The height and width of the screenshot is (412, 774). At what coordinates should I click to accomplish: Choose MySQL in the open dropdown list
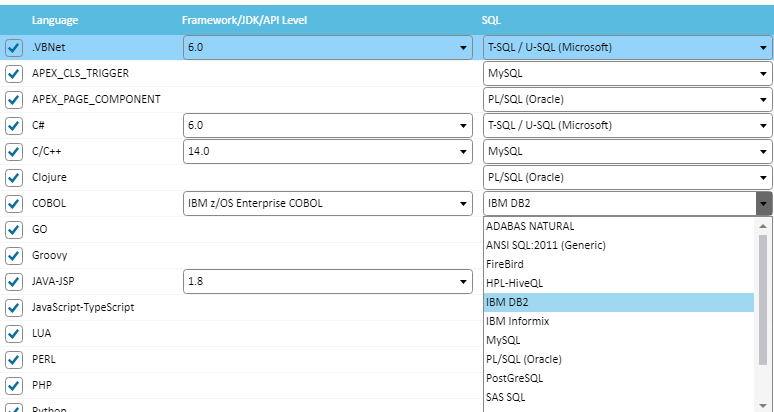point(619,340)
